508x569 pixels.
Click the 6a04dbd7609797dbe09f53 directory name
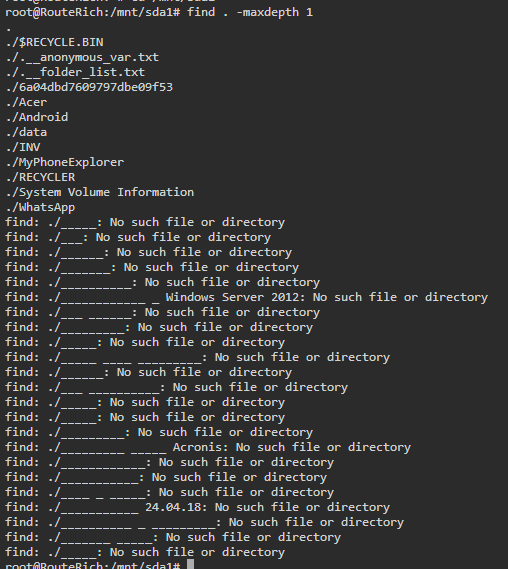[96, 87]
